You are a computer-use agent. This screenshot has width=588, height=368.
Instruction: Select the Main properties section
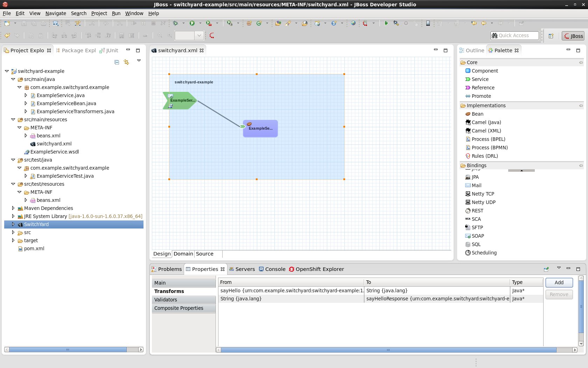point(184,283)
